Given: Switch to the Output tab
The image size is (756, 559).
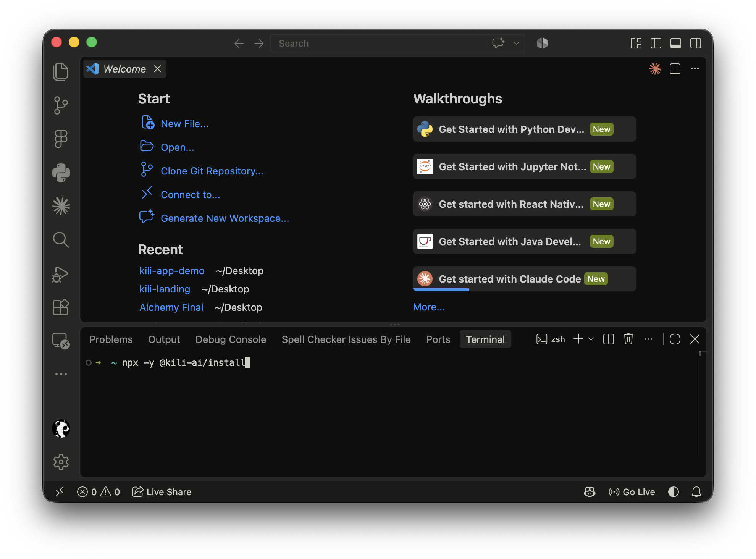Looking at the screenshot, I should coord(164,339).
